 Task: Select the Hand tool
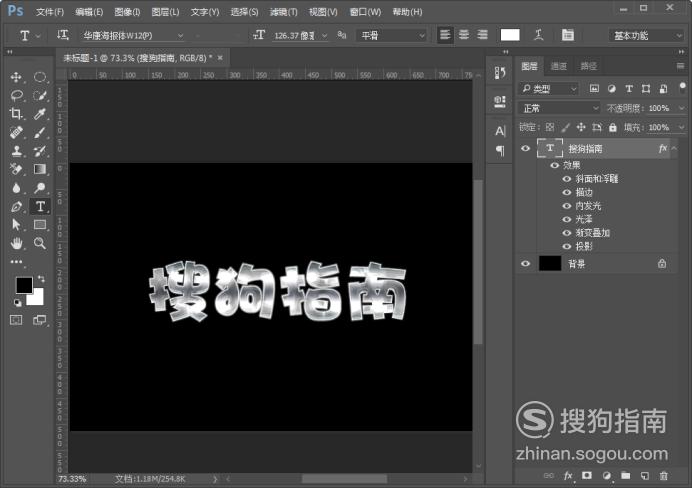click(16, 243)
